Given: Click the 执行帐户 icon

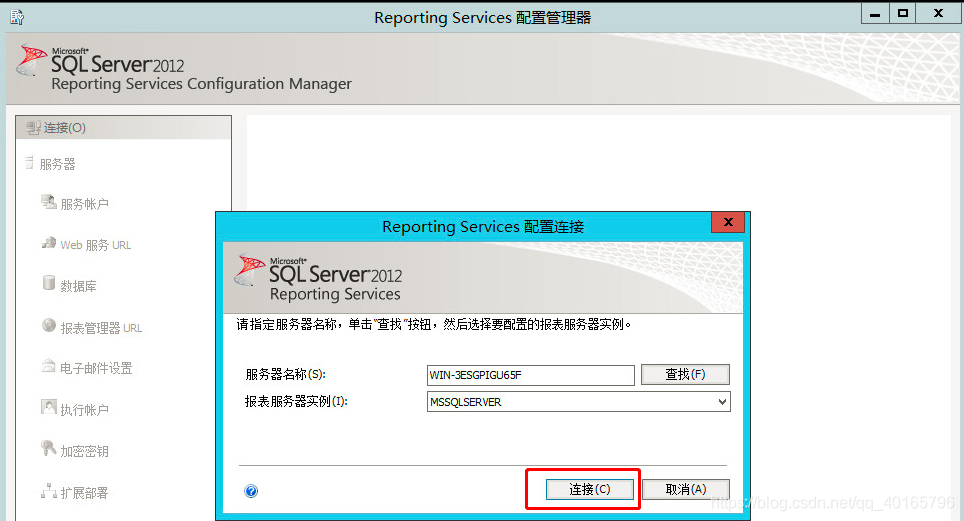Looking at the screenshot, I should point(49,407).
